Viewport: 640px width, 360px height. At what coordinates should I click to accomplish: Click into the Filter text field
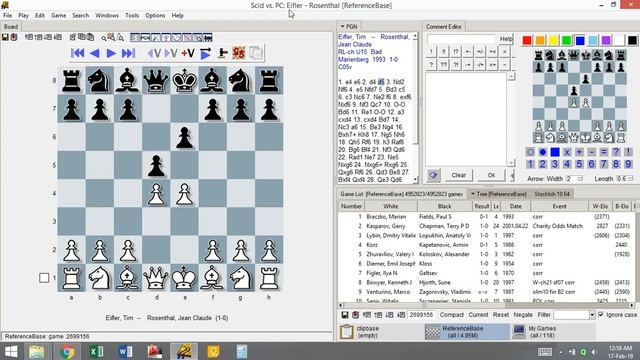[x=571, y=315]
